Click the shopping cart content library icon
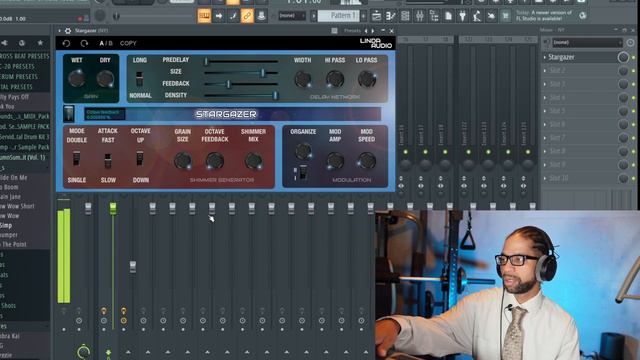Image resolution: width=640 pixels, height=360 pixels. (505, 16)
